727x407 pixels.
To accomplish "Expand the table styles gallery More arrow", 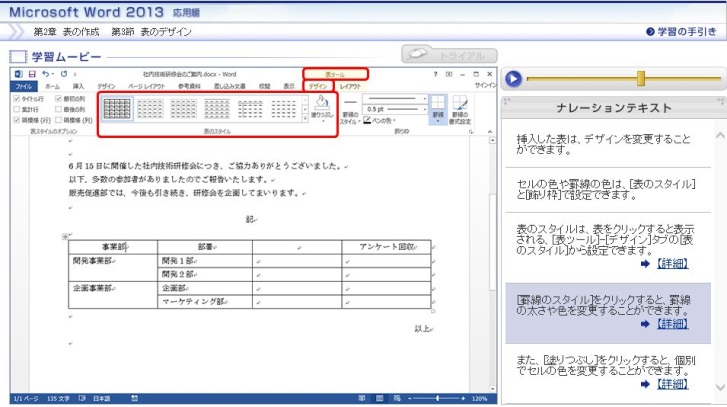I will click(305, 119).
